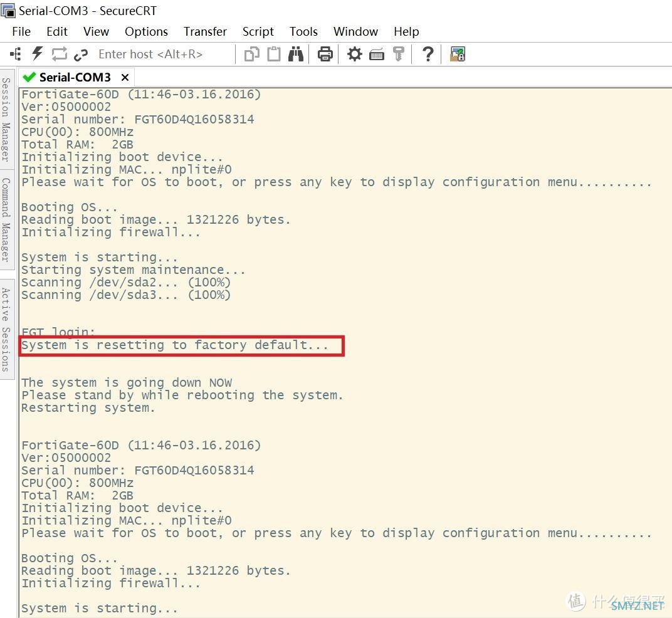Click the Reconnect icon in toolbar
672x618 pixels.
pyautogui.click(x=59, y=54)
